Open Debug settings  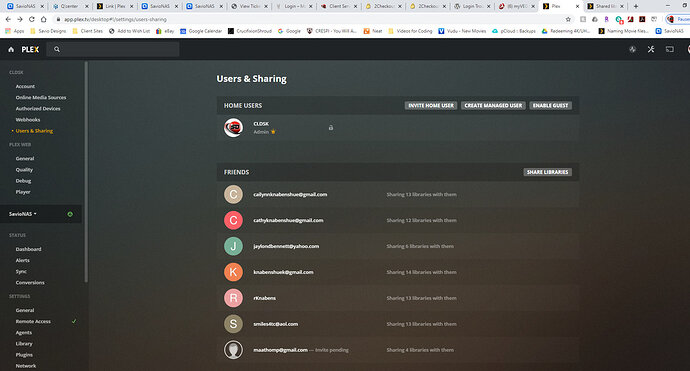(23, 181)
